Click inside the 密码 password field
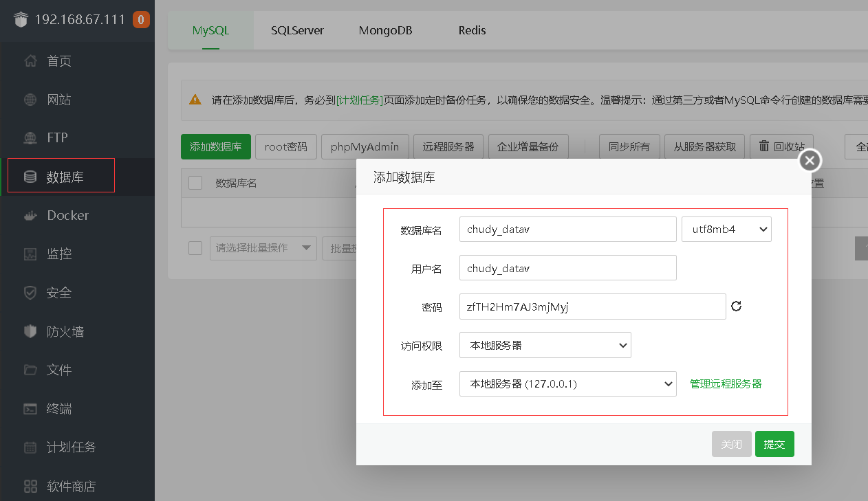This screenshot has height=501, width=868. point(592,306)
